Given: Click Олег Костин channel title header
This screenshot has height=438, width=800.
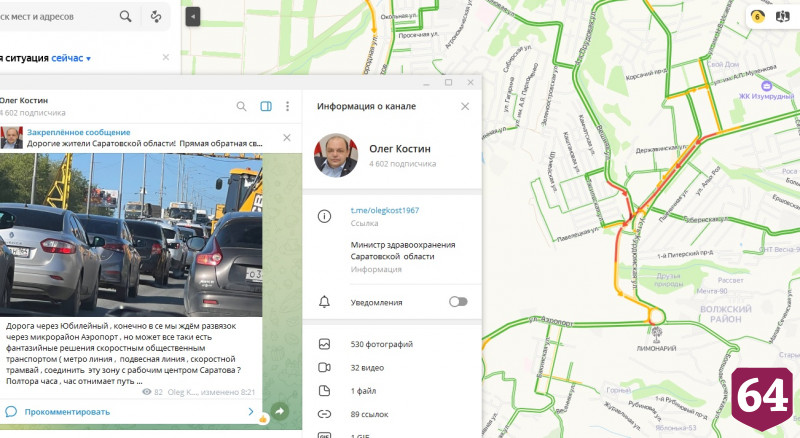Looking at the screenshot, I should click(x=23, y=101).
